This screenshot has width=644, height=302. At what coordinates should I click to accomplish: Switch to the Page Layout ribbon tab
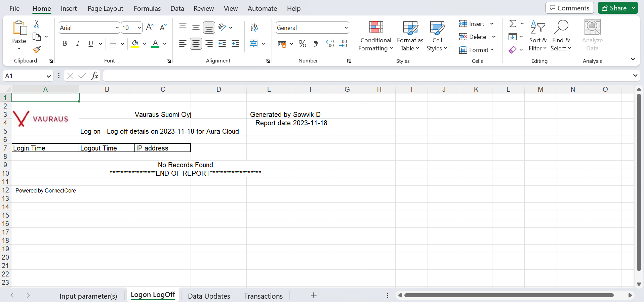click(x=105, y=8)
